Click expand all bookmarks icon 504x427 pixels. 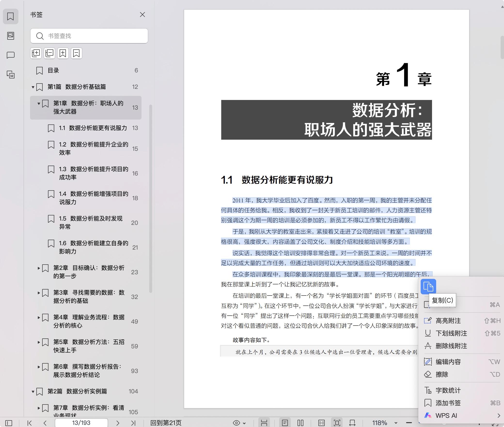point(36,53)
